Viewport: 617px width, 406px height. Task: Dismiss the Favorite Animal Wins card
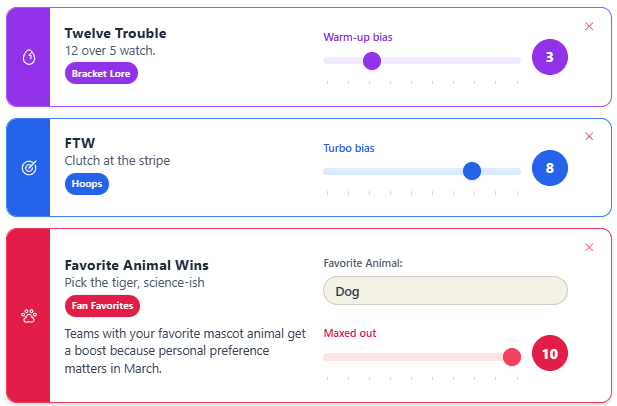pos(589,247)
